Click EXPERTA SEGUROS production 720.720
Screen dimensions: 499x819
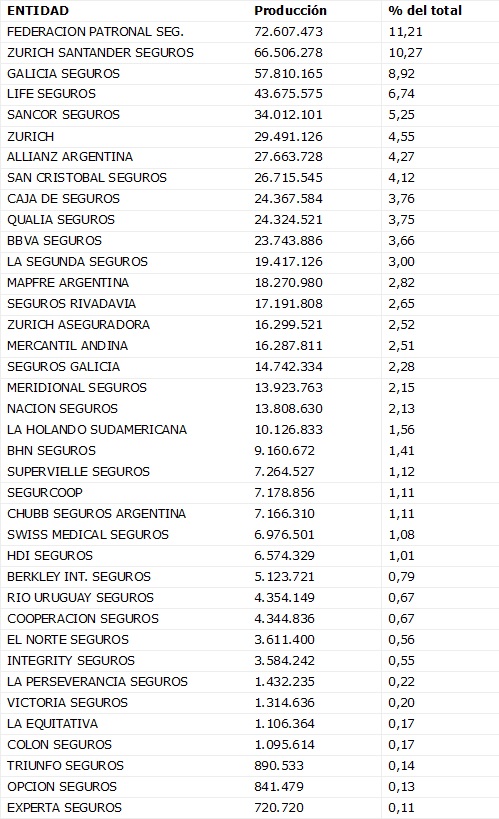[278, 808]
